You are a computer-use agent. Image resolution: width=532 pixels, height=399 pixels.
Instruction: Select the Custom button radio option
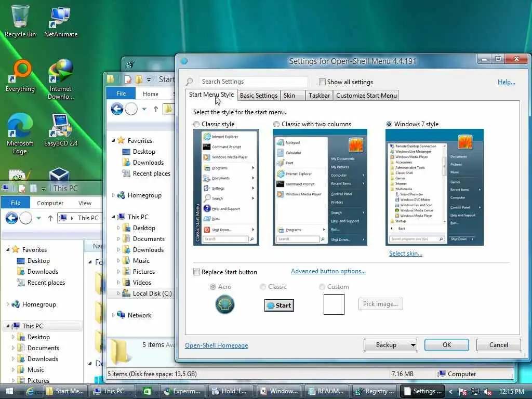[322, 287]
